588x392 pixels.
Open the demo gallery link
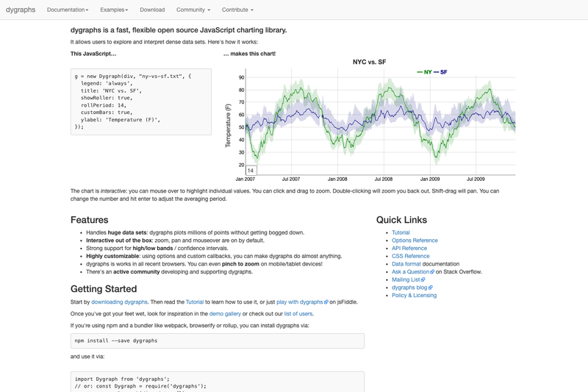coord(225,314)
